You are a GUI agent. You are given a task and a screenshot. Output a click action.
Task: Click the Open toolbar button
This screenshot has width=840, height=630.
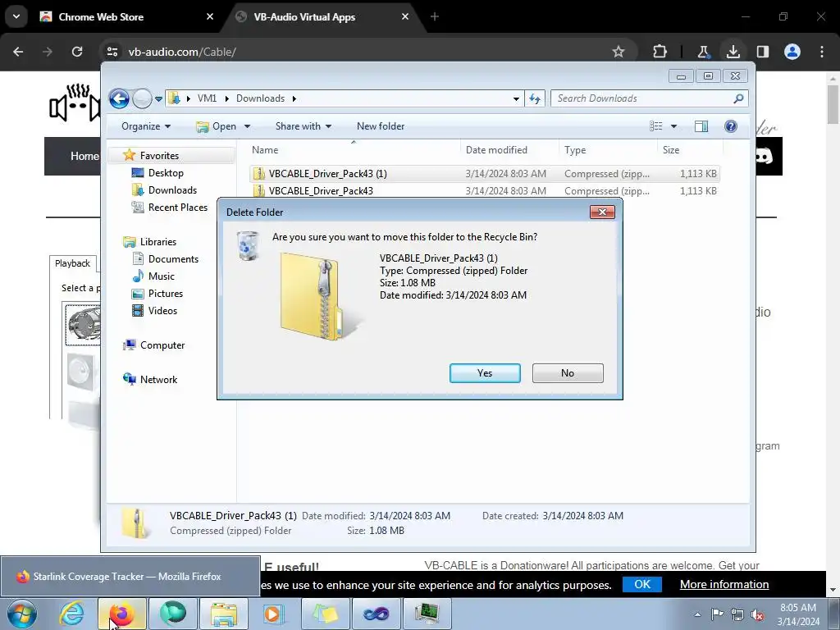pyautogui.click(x=217, y=126)
